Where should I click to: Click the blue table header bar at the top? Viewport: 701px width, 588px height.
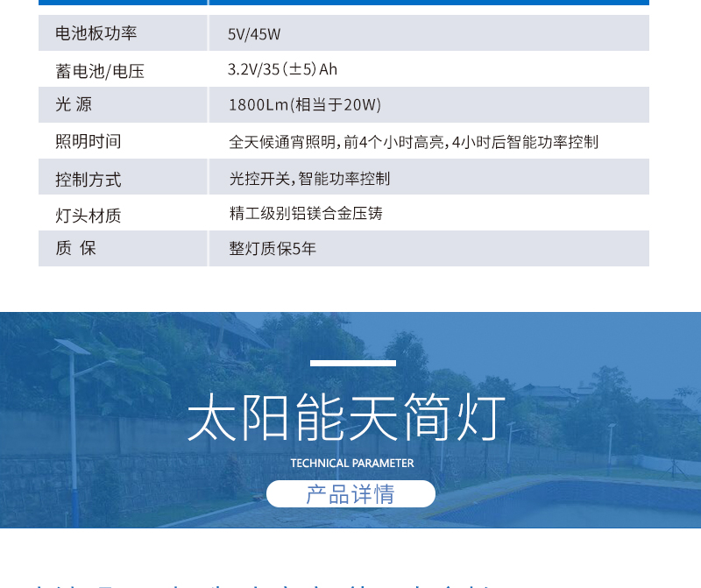click(x=343, y=3)
